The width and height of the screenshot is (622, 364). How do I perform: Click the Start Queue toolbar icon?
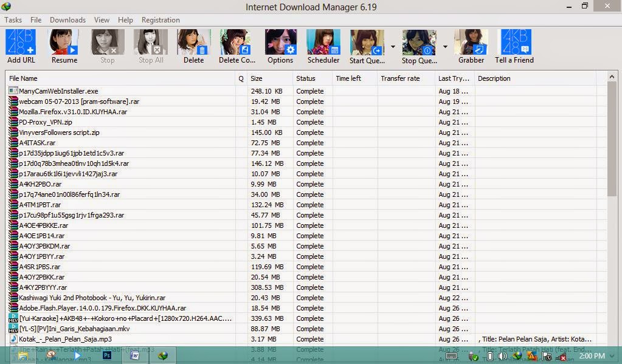[x=365, y=43]
